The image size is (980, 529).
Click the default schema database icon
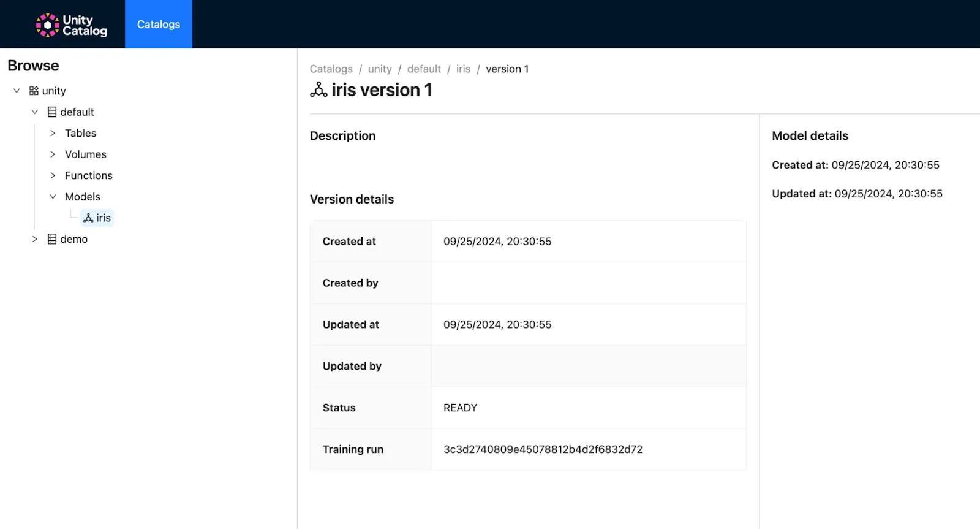[52, 112]
